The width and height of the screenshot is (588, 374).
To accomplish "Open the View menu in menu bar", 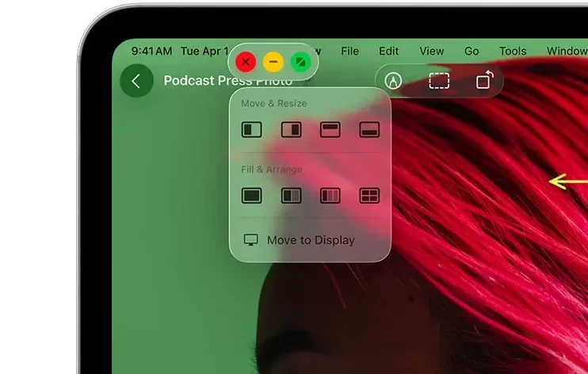I will 431,51.
